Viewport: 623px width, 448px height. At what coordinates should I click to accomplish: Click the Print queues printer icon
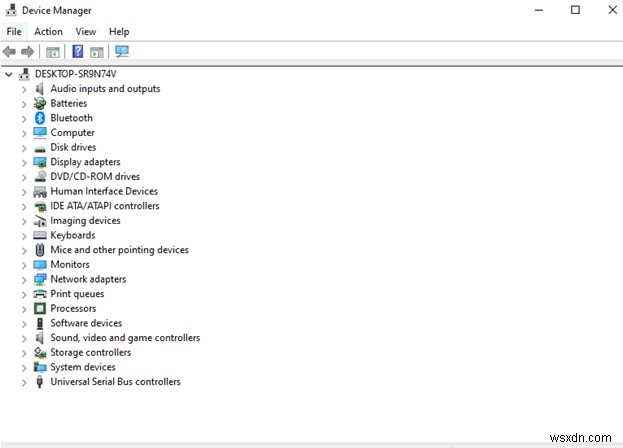(x=40, y=294)
